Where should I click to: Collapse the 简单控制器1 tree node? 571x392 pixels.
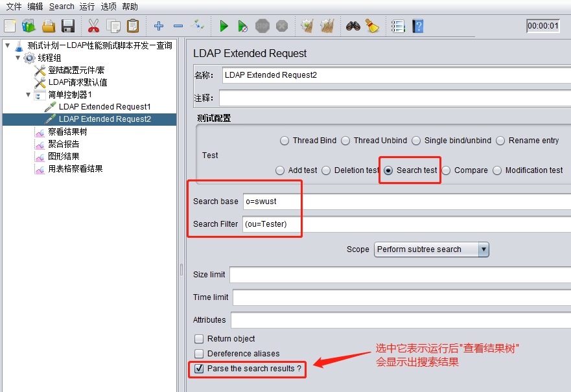[28, 95]
